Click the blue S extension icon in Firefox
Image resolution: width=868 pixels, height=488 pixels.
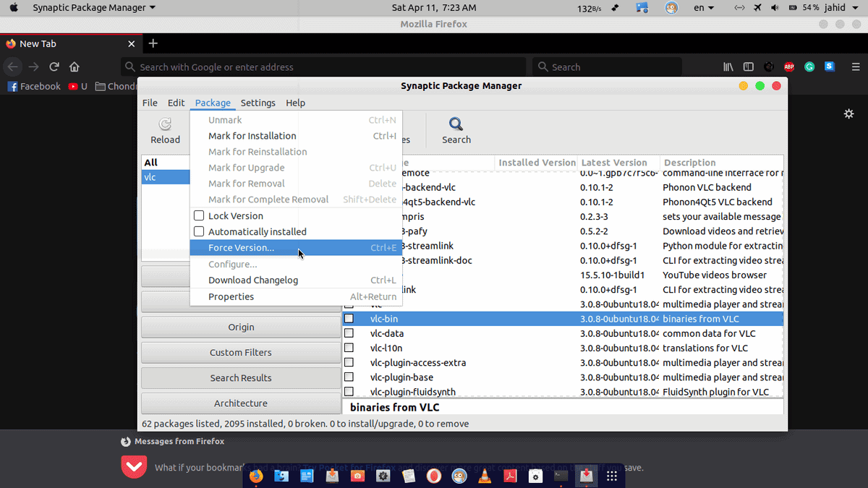click(x=830, y=67)
